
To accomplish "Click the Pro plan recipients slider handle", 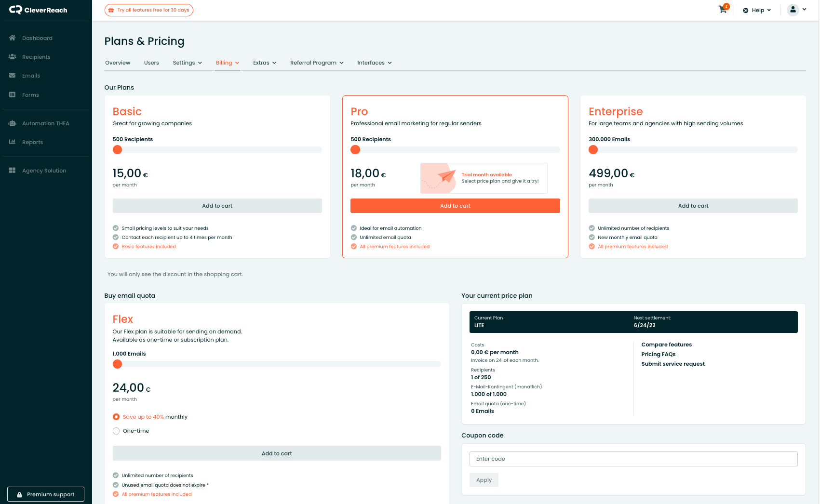I will pyautogui.click(x=355, y=150).
